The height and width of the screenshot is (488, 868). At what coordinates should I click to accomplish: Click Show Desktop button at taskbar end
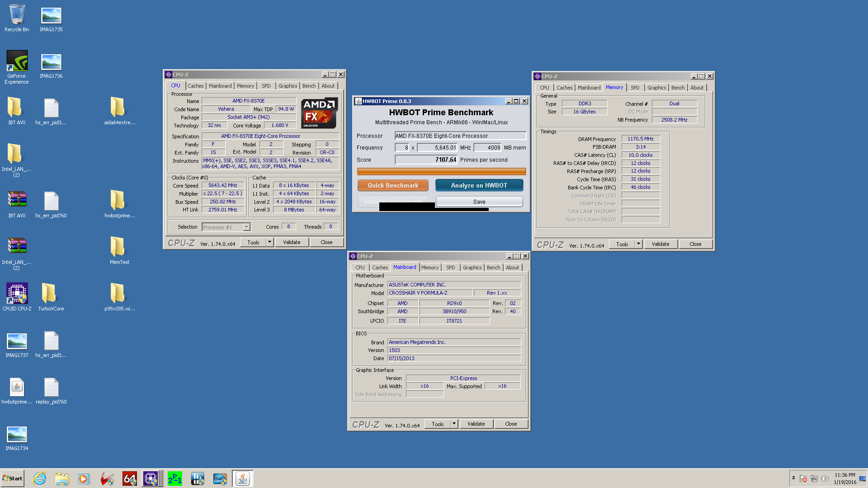(x=863, y=479)
